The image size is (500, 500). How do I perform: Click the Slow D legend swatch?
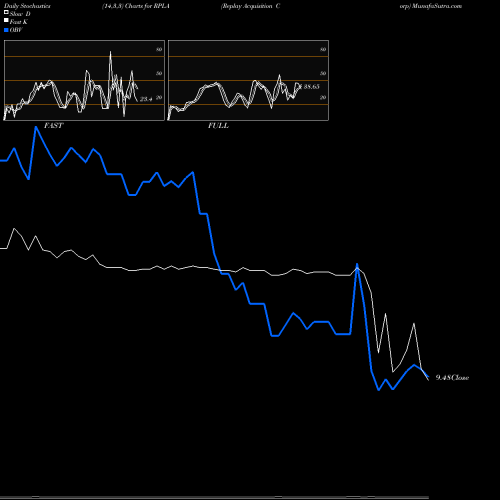(x=6, y=12)
